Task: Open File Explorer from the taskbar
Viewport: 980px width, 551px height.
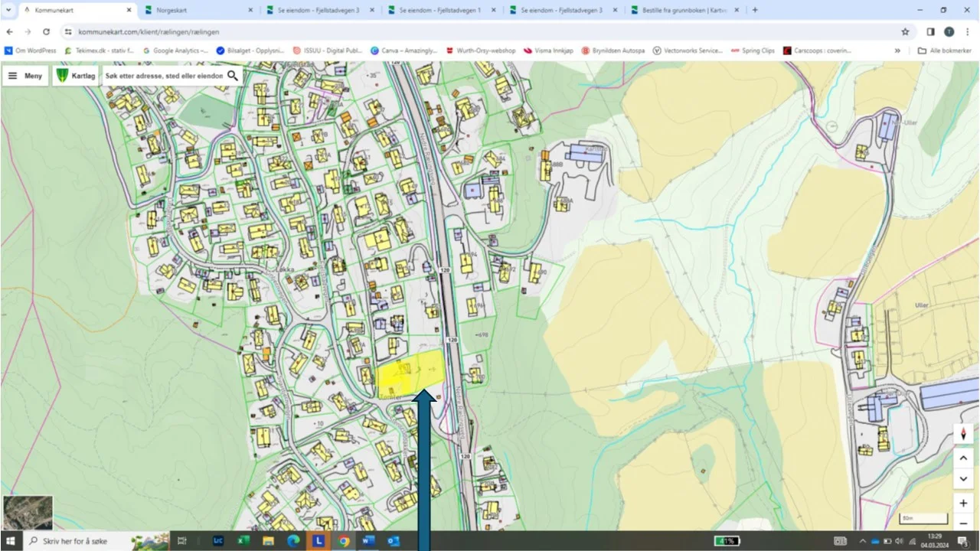Action: 268,541
